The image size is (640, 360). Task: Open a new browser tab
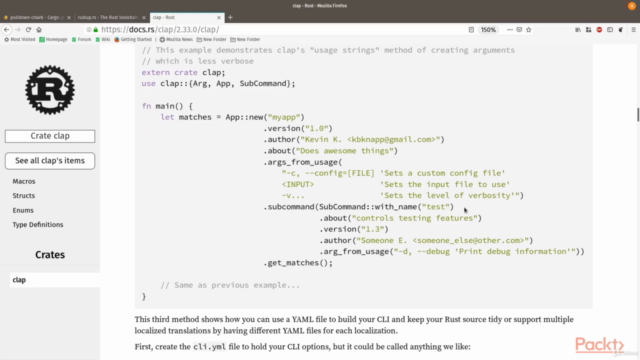(x=230, y=18)
